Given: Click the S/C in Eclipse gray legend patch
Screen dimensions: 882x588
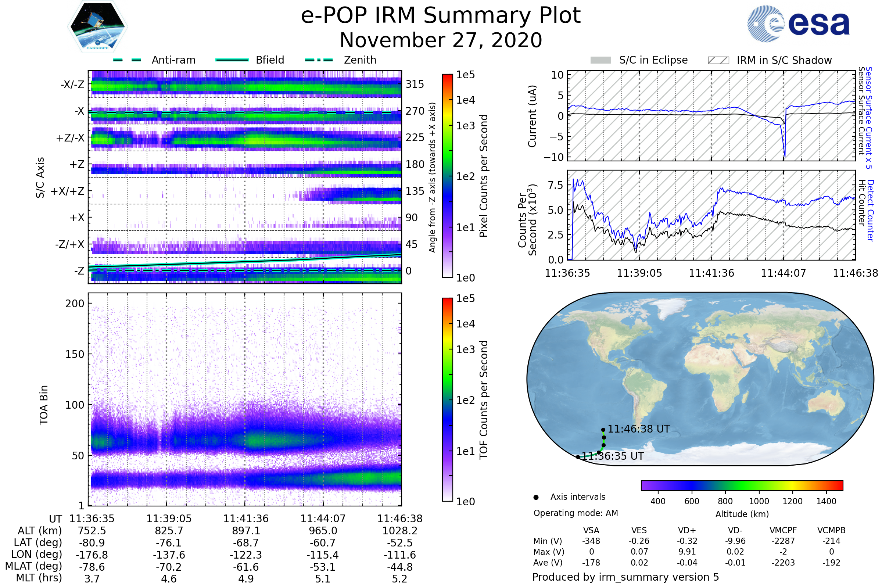Looking at the screenshot, I should [601, 60].
